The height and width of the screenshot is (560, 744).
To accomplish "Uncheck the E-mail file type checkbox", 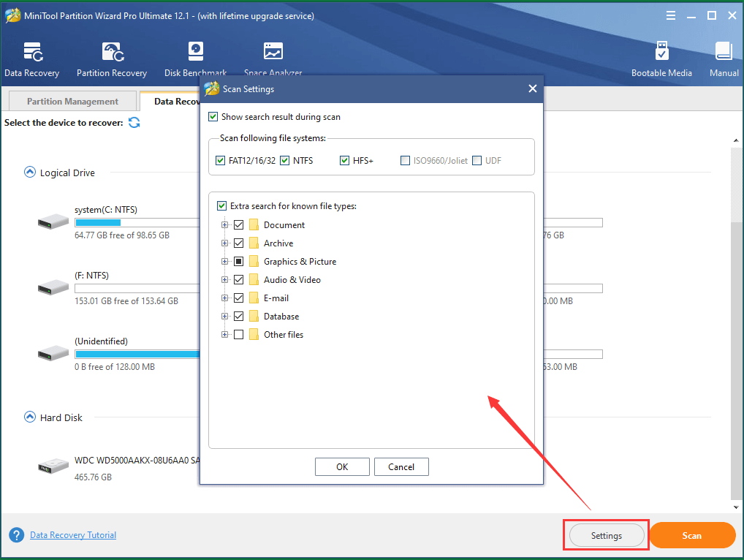I will [x=239, y=298].
